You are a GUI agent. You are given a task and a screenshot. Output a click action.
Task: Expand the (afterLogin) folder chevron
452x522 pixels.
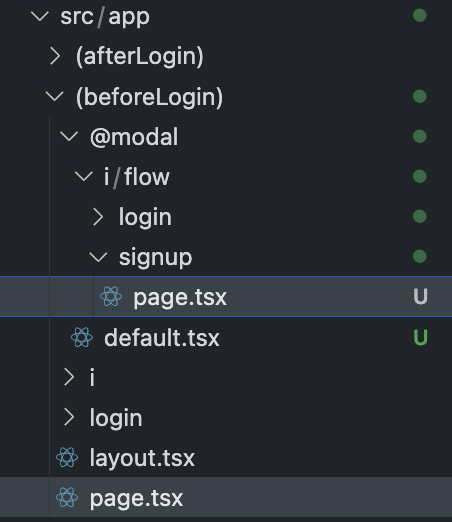coord(55,56)
